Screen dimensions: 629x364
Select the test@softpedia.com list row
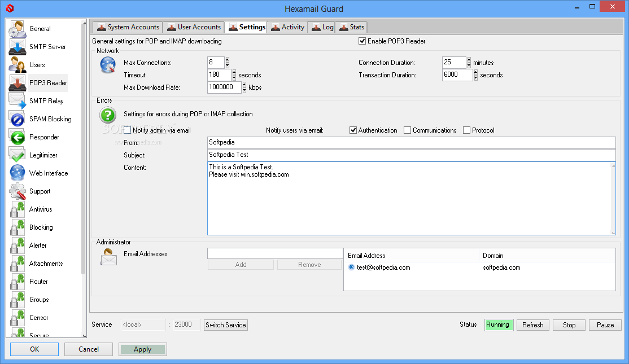point(479,267)
